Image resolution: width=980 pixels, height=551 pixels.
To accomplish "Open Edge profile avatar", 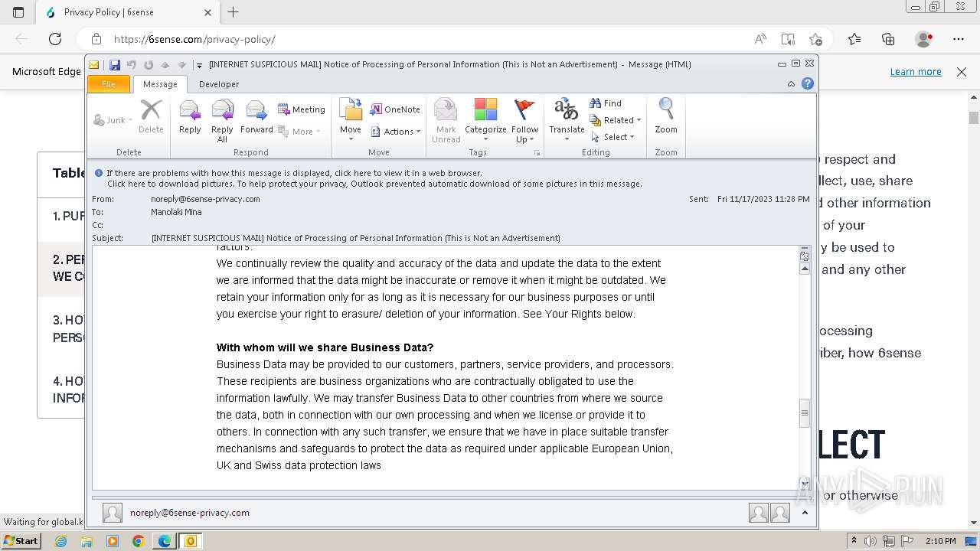I will [x=924, y=39].
